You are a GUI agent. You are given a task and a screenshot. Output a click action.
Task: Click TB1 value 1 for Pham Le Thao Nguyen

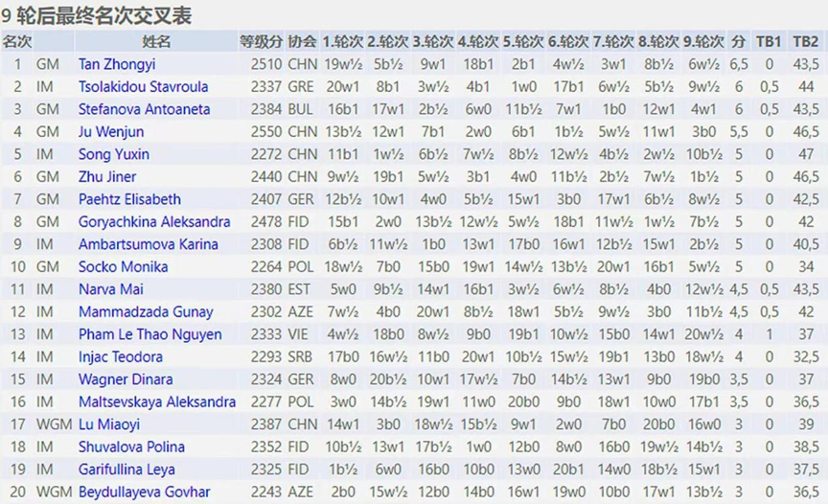[769, 334]
